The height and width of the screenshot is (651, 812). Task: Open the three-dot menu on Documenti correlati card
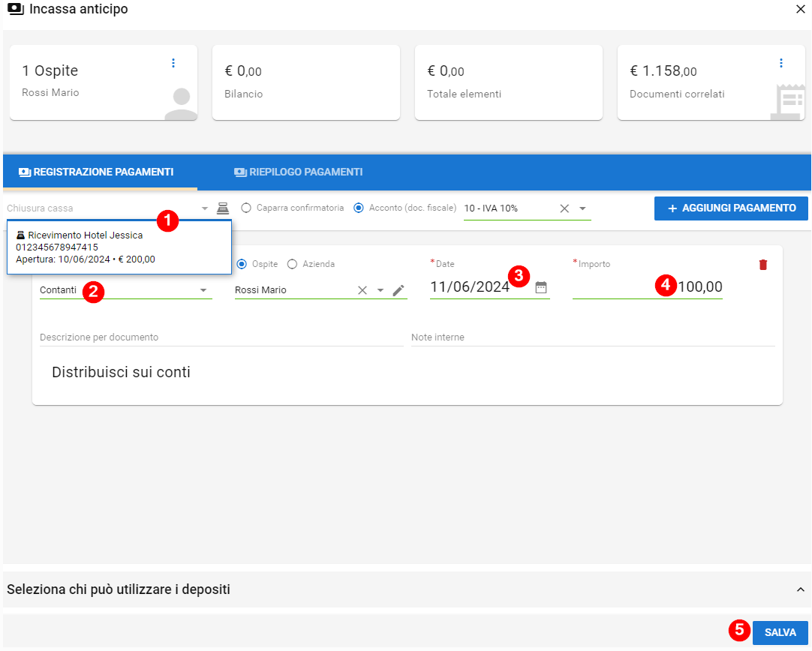(781, 63)
